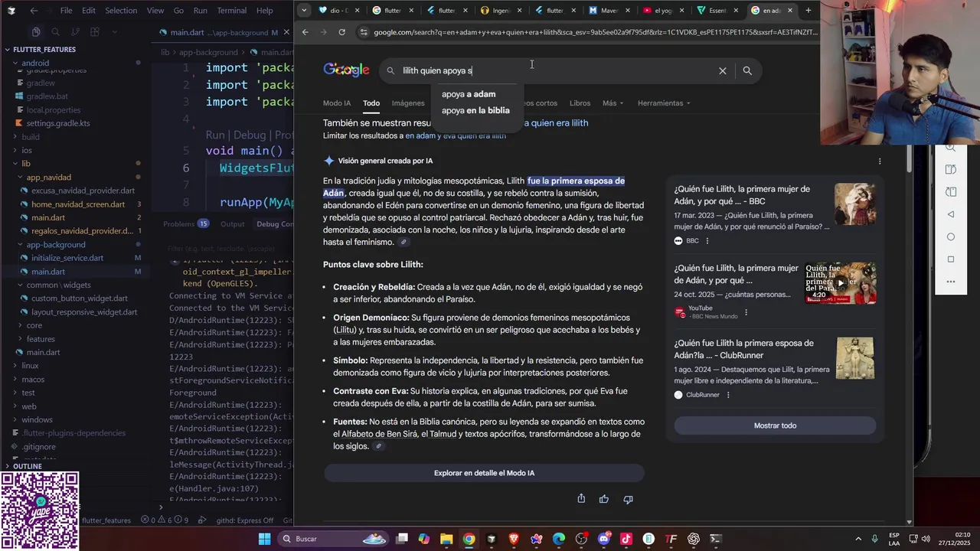Collapse the android folder in explorer

pyautogui.click(x=35, y=63)
